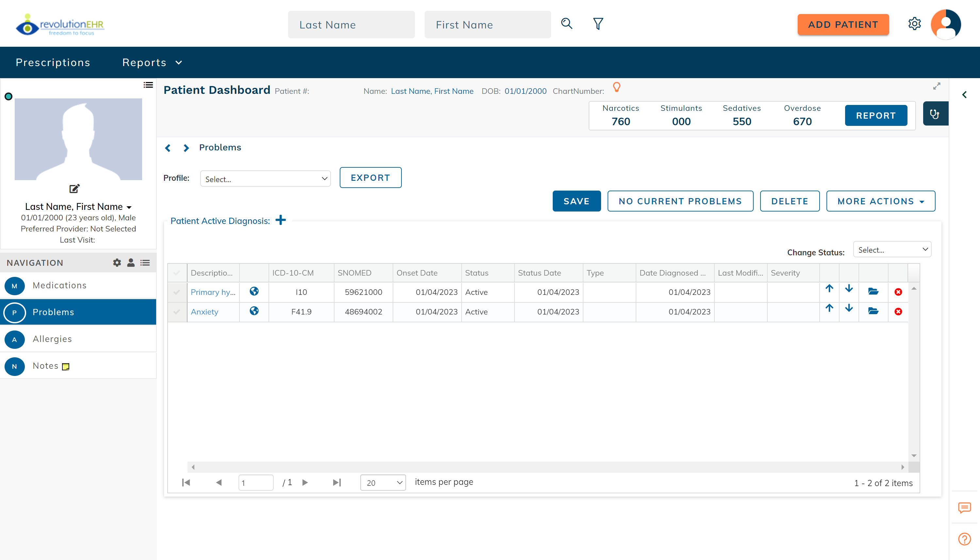Click the EXPORT button
The height and width of the screenshot is (560, 980).
point(370,177)
